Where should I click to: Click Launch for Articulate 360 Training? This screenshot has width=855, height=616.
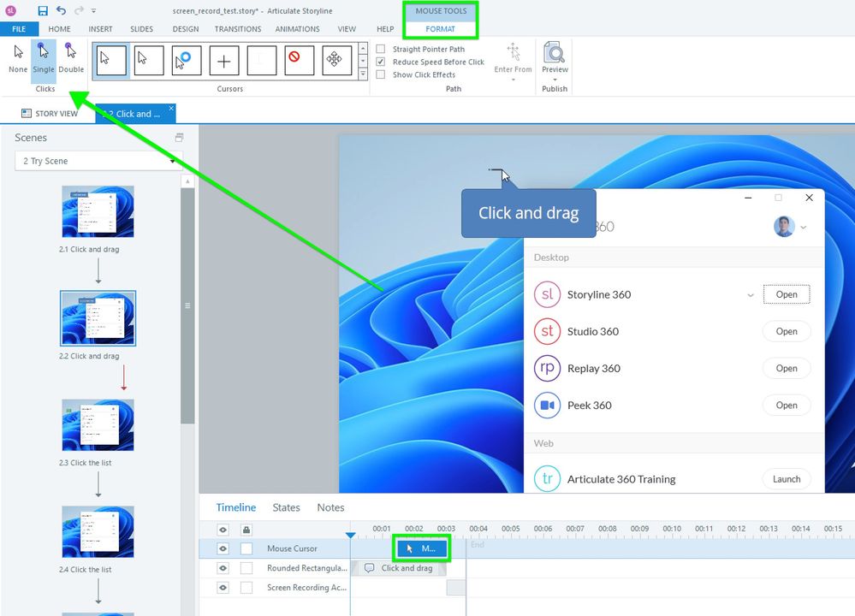(x=786, y=479)
